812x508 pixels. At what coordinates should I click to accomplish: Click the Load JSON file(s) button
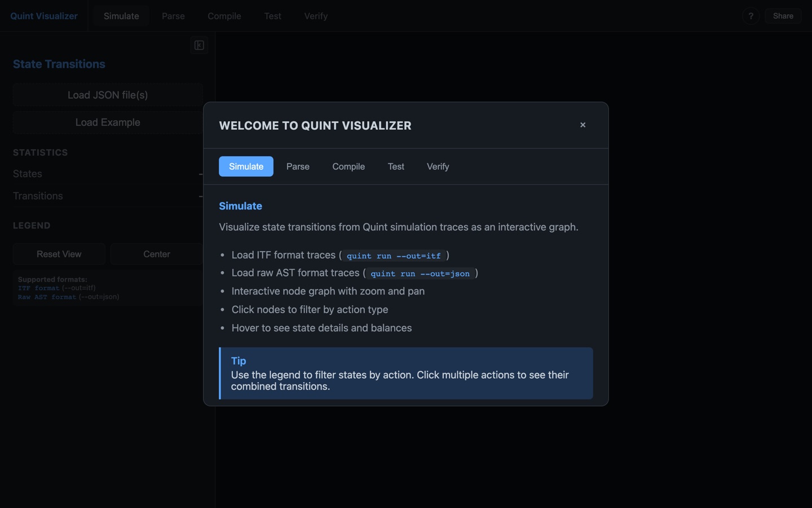coord(108,95)
